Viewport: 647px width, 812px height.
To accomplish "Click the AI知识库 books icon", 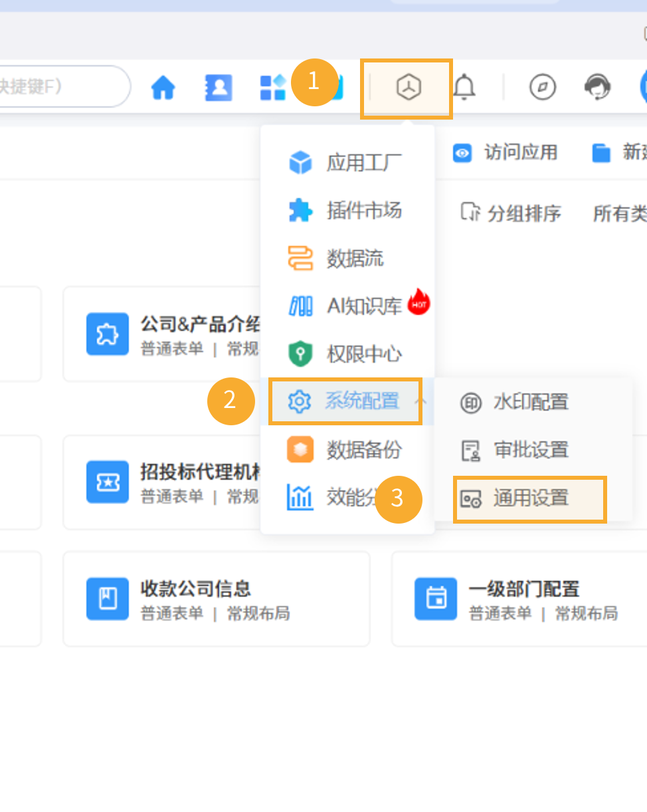I will (x=300, y=306).
